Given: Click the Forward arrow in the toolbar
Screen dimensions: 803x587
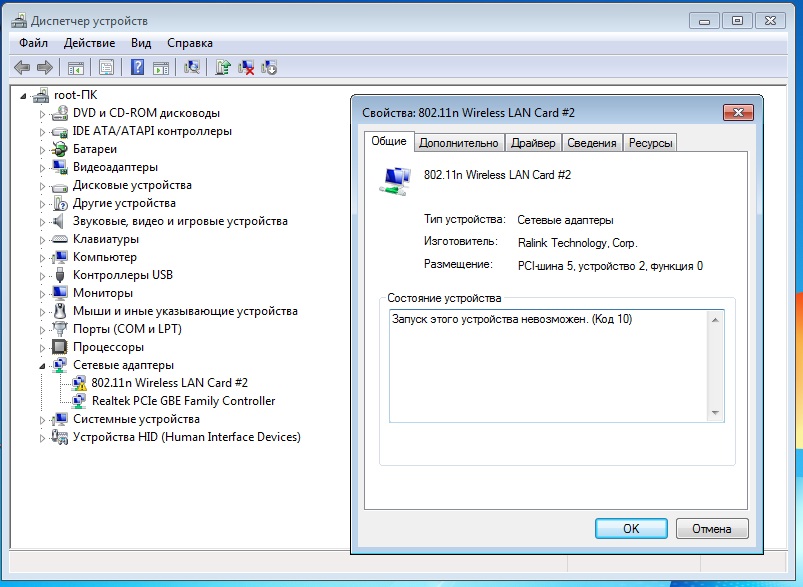Looking at the screenshot, I should click(45, 68).
